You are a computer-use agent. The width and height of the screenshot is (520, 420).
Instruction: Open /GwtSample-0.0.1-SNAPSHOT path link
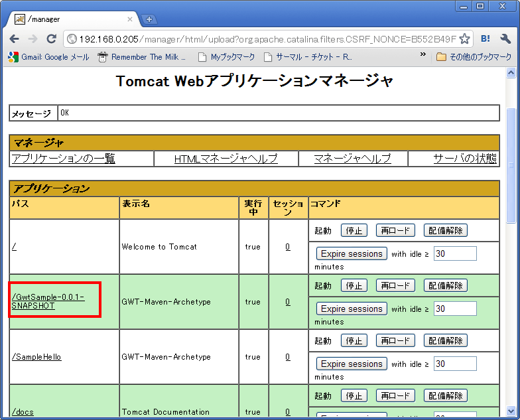point(48,301)
